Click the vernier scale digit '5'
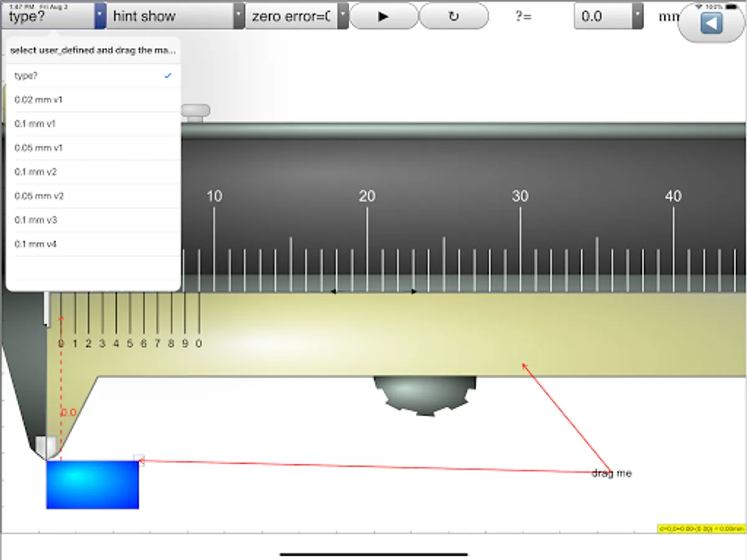Viewport: 747px width, 560px height. pos(129,343)
